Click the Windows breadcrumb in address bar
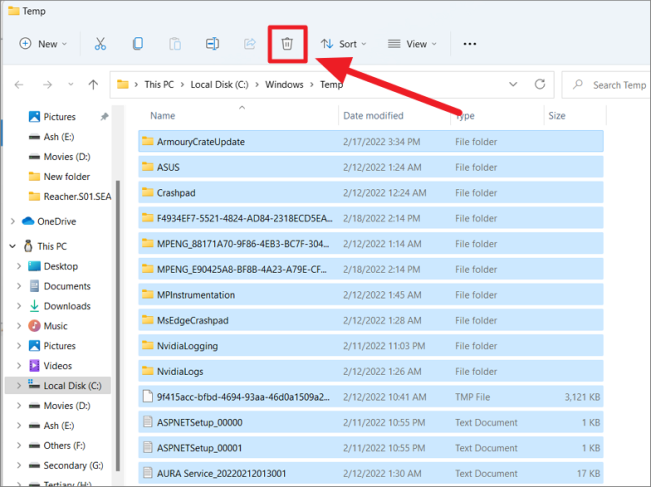Screen dimensions: 651x487 tap(284, 85)
